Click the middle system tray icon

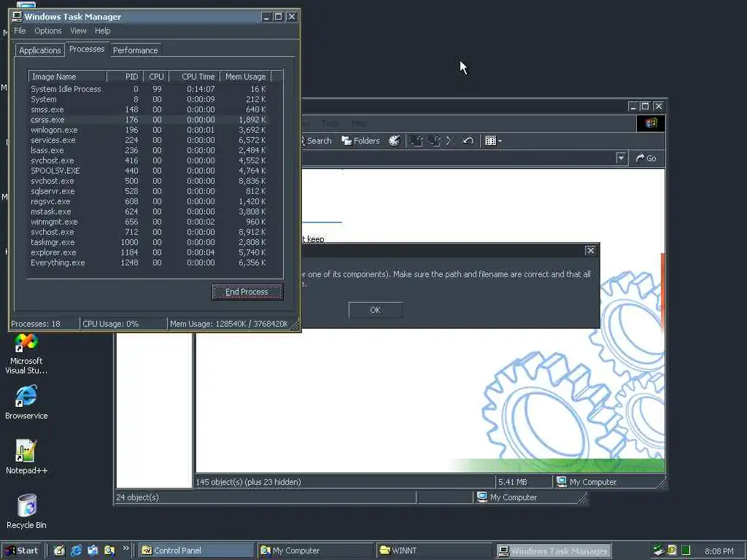point(672,551)
